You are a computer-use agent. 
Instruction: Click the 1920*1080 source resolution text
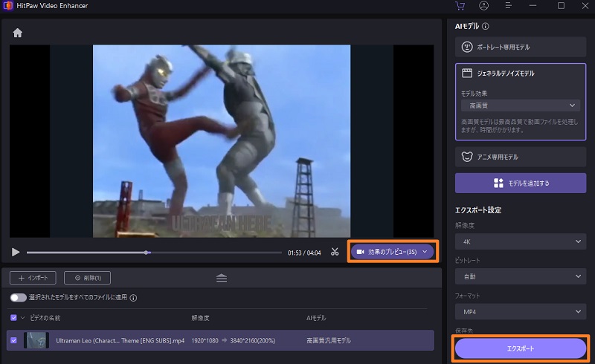pyautogui.click(x=205, y=340)
